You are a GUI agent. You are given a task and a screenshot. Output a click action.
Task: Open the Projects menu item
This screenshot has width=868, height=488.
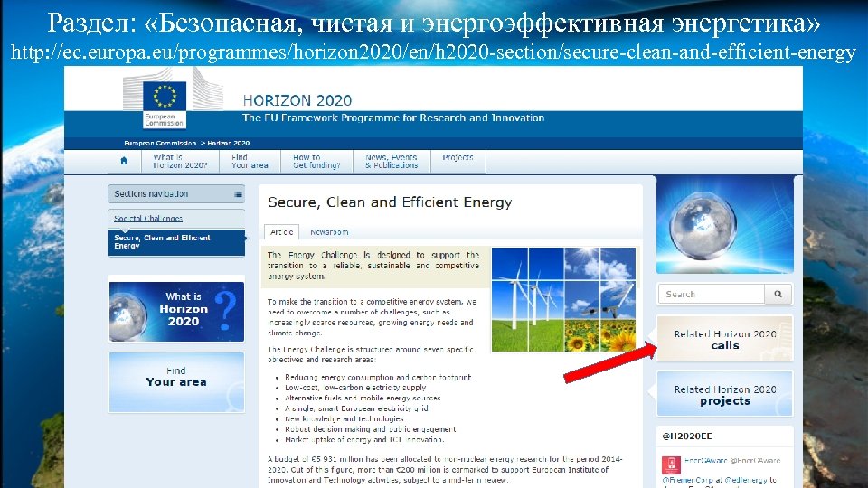[458, 157]
